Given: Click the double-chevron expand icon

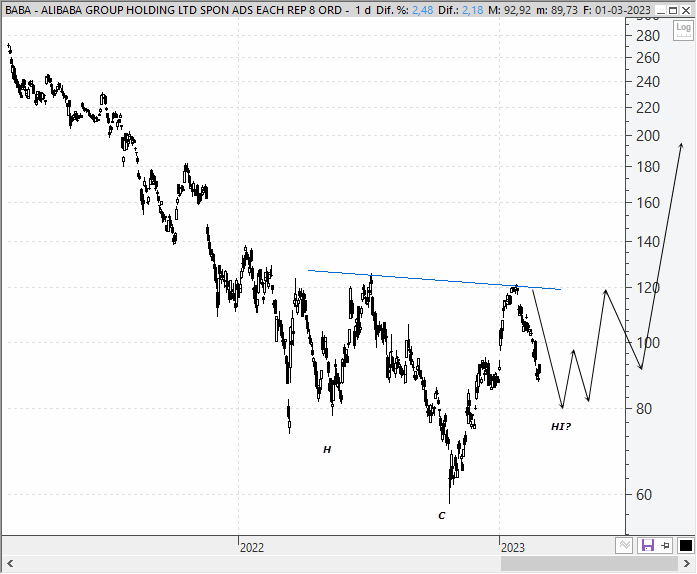Looking at the screenshot, I should pos(625,545).
